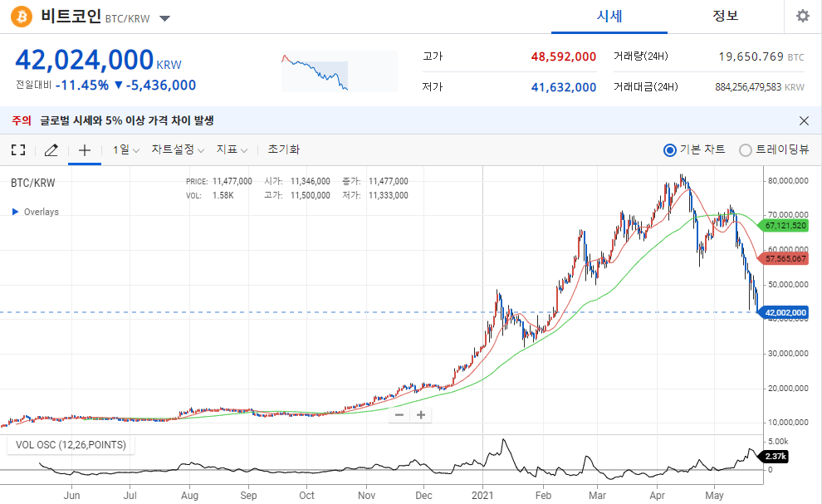Click the 80,000,000 price axis label

click(x=788, y=180)
